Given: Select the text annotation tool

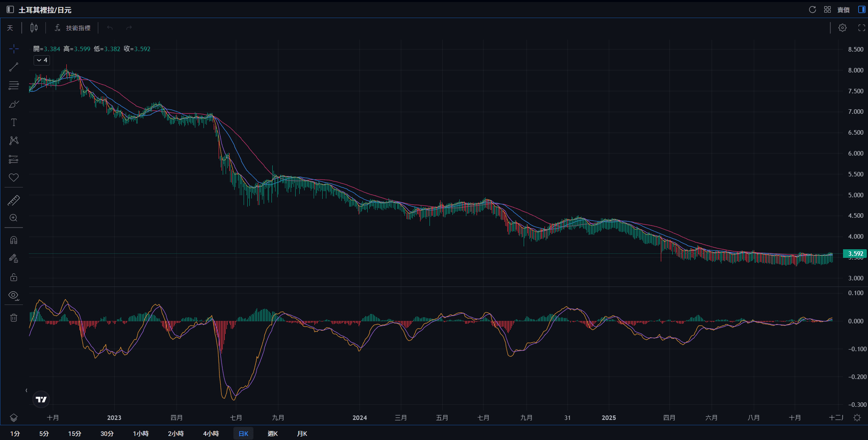Looking at the screenshot, I should coord(14,122).
